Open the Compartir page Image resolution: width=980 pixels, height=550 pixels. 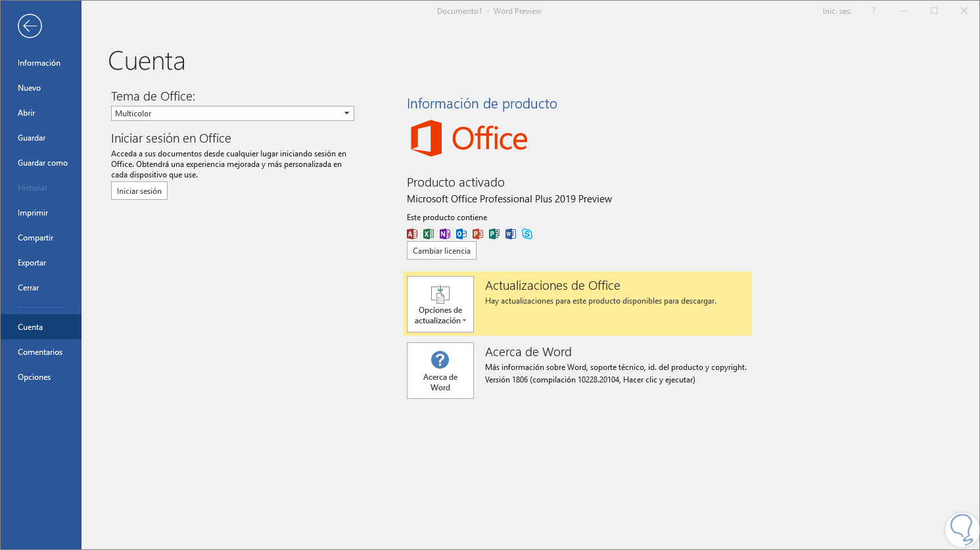(x=35, y=238)
